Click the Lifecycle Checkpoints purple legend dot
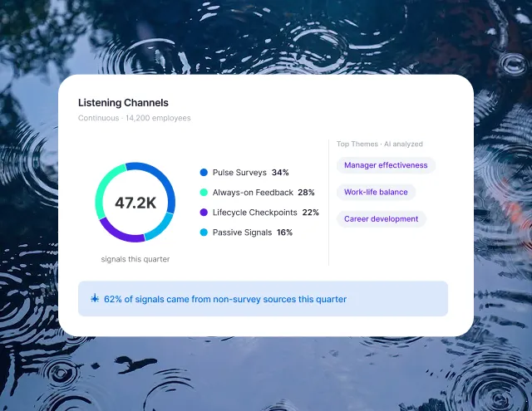 point(204,213)
